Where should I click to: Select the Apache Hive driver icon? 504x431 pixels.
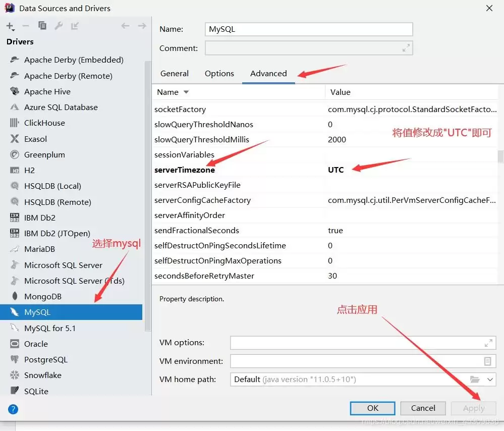[x=15, y=91]
